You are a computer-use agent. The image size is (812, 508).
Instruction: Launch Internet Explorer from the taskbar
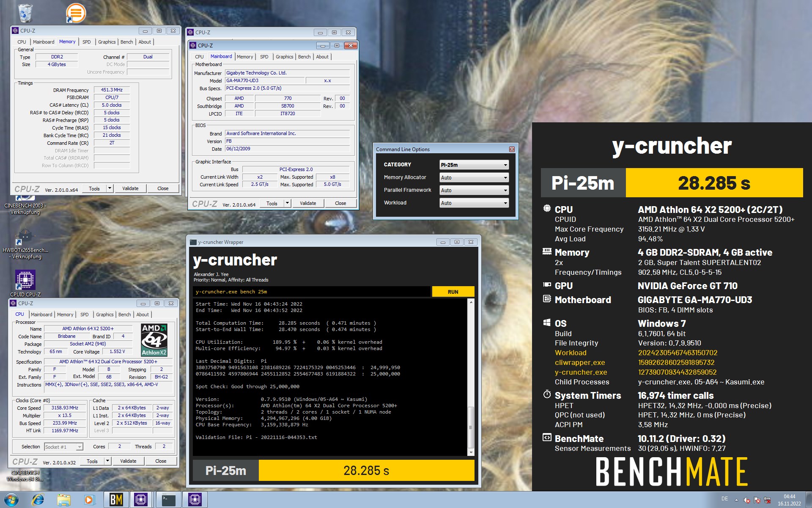coord(38,500)
